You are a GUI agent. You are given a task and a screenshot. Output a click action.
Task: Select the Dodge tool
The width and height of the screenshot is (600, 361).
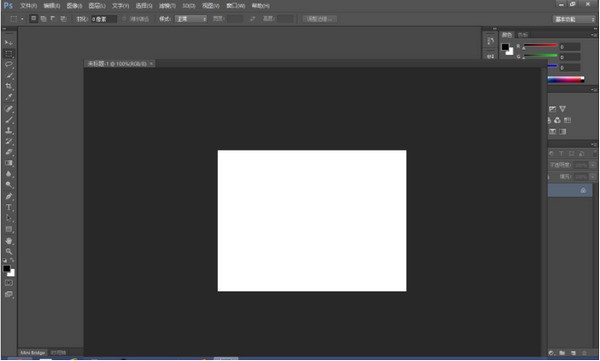(x=8, y=185)
